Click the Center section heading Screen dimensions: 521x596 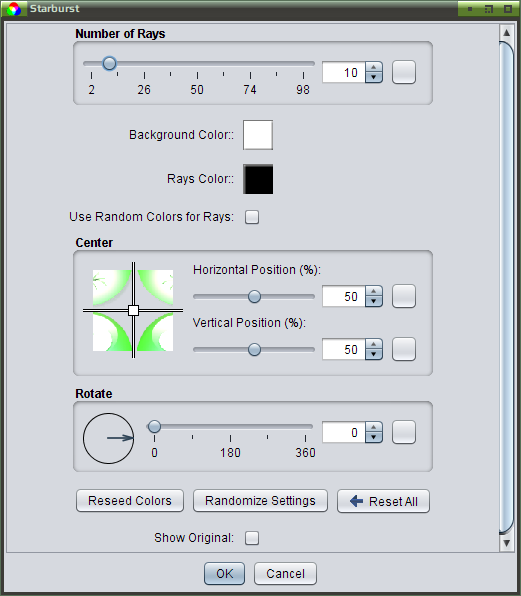click(x=94, y=243)
